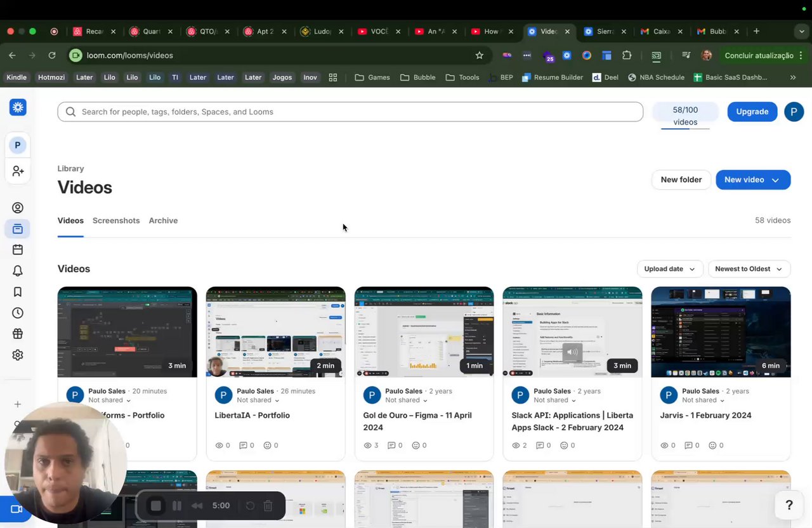
Task: Bookmark this page with the star icon
Action: (480, 55)
